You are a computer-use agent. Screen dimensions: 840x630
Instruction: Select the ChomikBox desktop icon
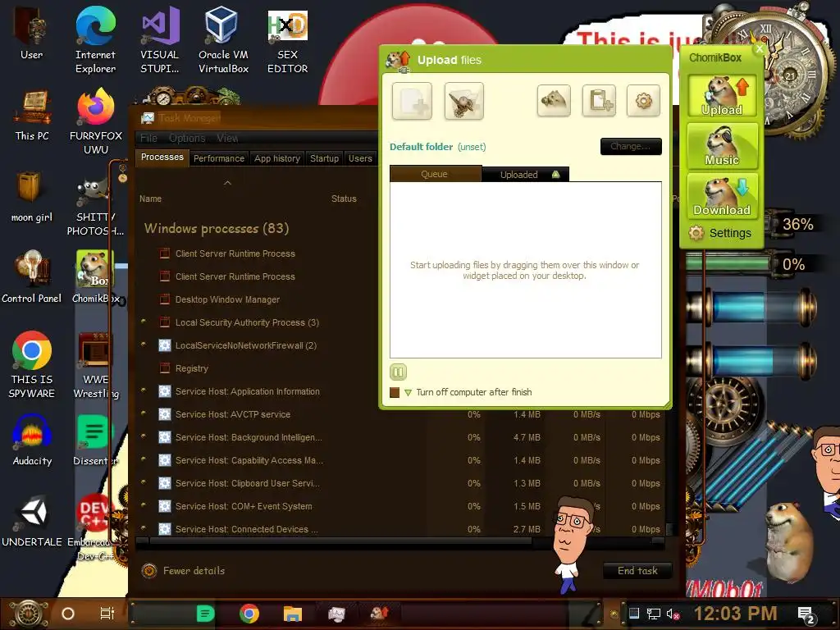coord(95,277)
